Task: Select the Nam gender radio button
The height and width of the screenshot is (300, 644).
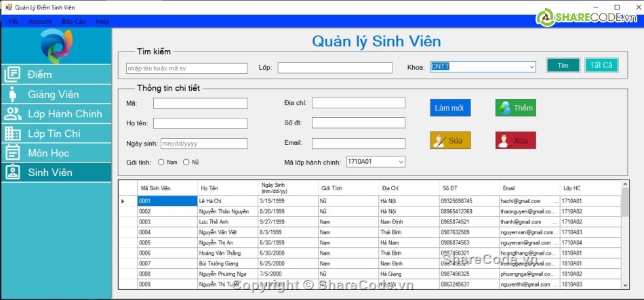Action: tap(161, 163)
